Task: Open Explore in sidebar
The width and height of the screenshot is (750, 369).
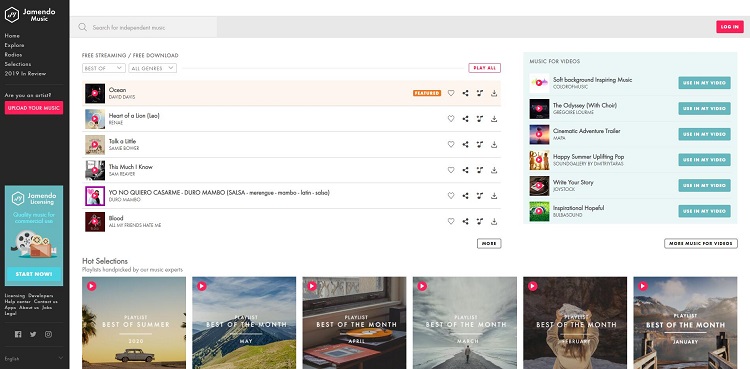Action: [x=14, y=45]
